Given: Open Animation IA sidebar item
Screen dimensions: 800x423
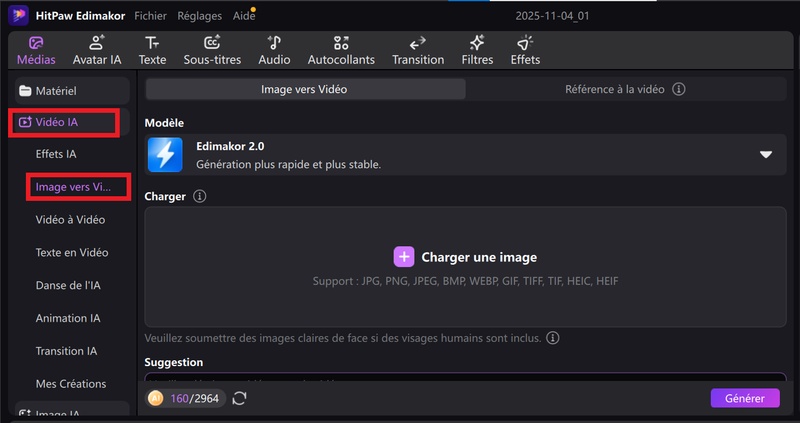Looking at the screenshot, I should pos(68,318).
